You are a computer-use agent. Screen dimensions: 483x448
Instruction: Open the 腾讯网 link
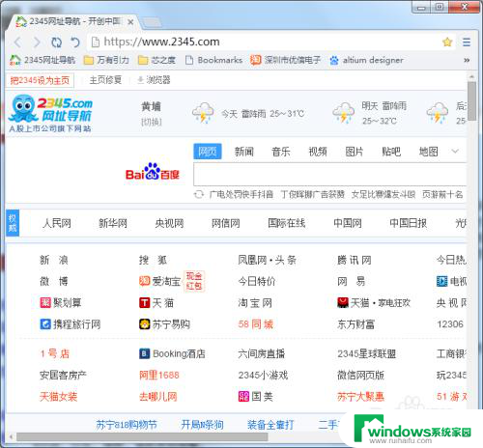[x=355, y=260]
